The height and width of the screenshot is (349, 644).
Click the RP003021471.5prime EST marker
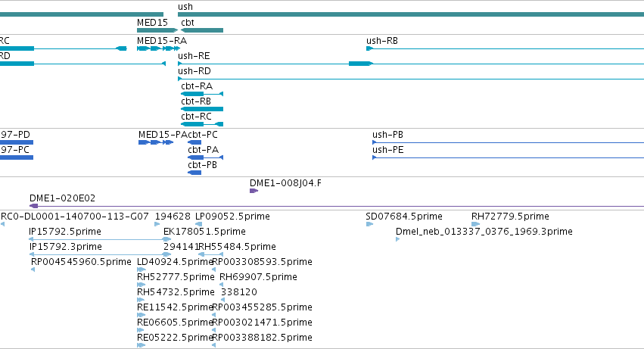click(214, 330)
